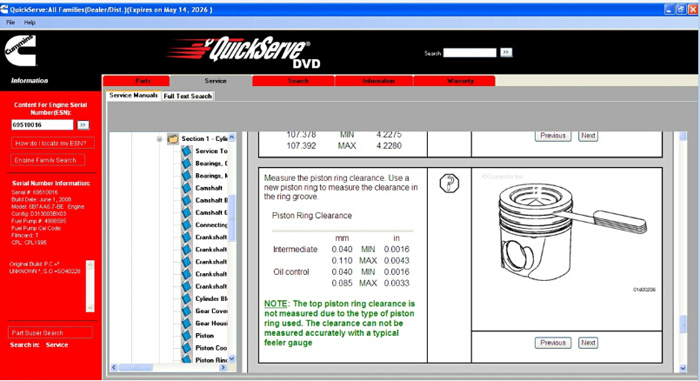Collapse the Section 1 tree node

point(159,139)
